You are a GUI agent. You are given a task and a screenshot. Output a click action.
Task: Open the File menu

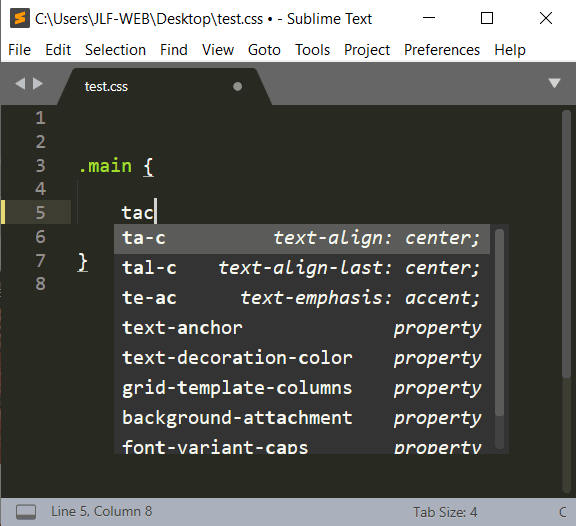coord(19,50)
